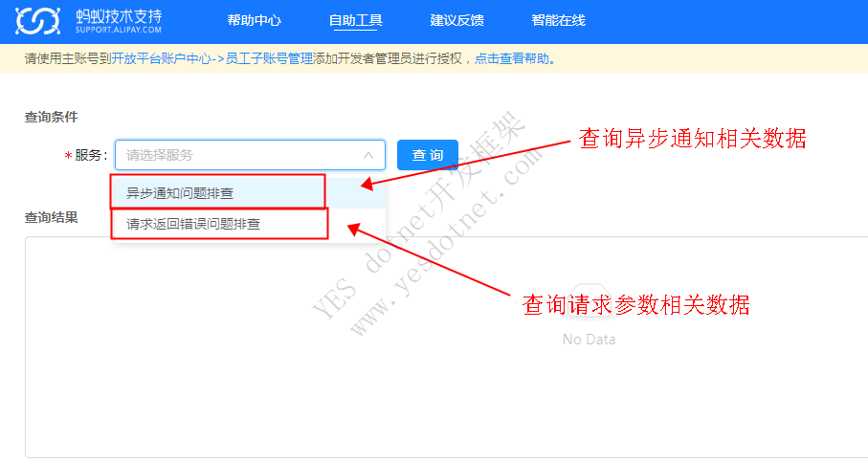
Task: Click the 点击查看帮助 link
Action: coord(512,59)
